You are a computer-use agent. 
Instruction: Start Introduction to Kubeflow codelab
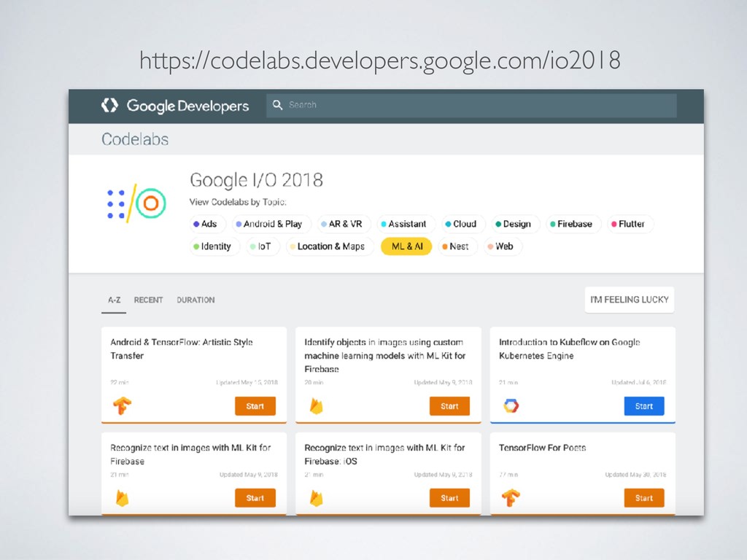pyautogui.click(x=643, y=406)
